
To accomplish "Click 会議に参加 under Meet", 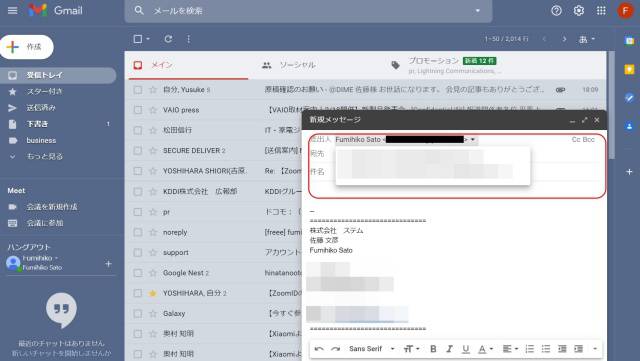I will 45,223.
